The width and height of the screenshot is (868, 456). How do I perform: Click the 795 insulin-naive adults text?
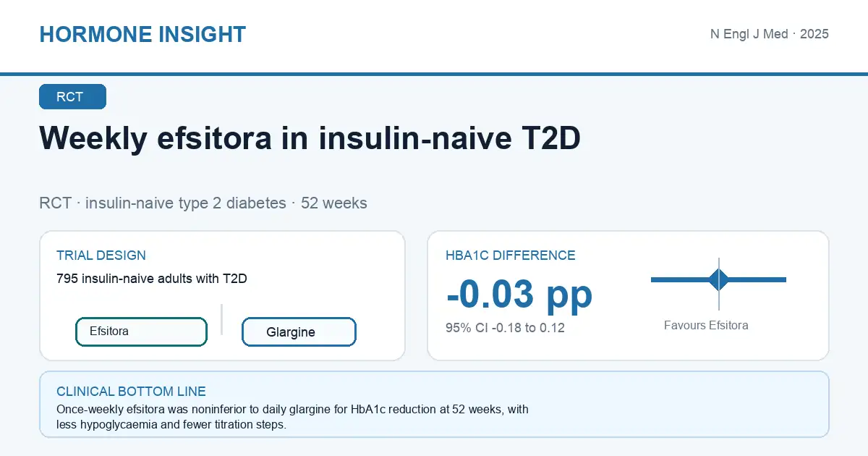click(x=152, y=278)
